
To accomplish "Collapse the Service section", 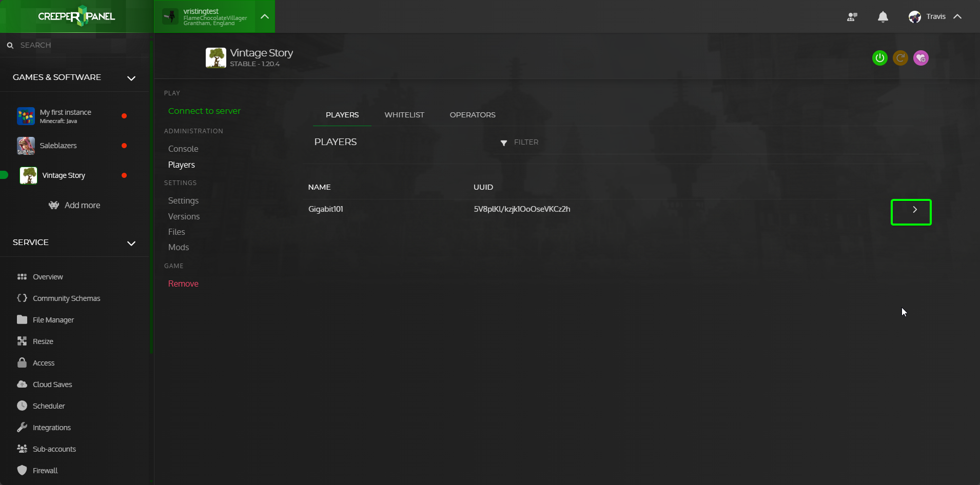I will pos(131,243).
